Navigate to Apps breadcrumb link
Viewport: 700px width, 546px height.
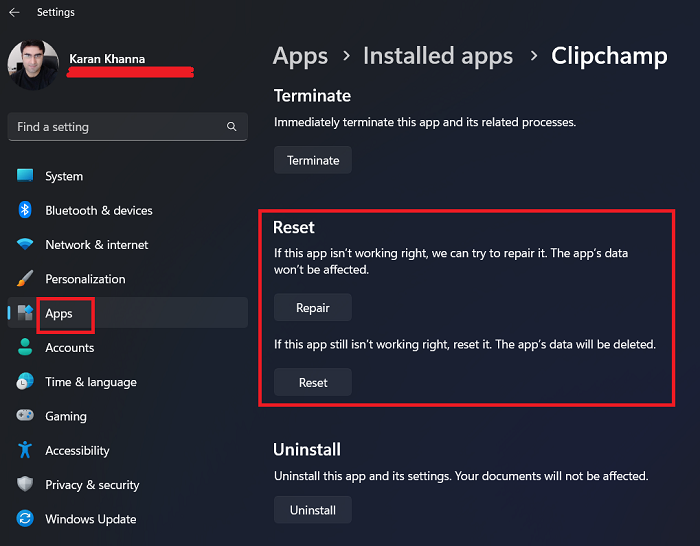301,56
